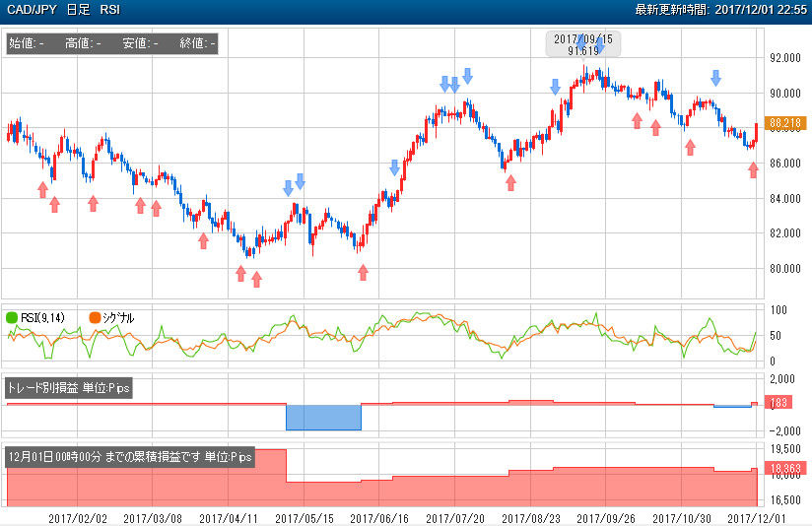
Task: Click the 2017/08/23 date axis label
Action: [531, 518]
